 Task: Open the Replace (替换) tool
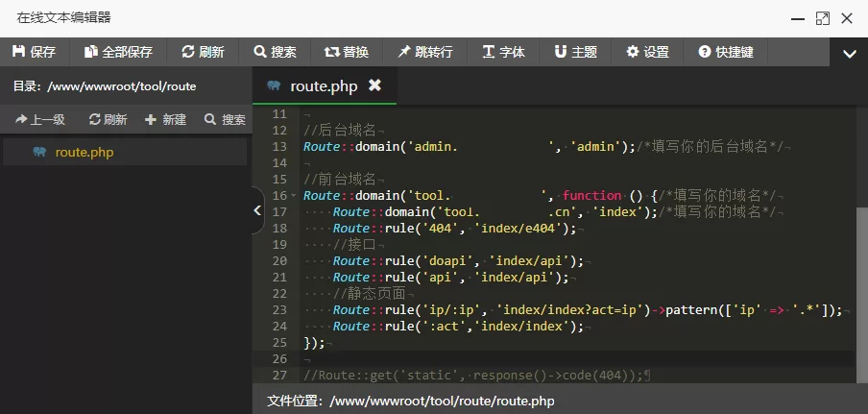click(347, 52)
